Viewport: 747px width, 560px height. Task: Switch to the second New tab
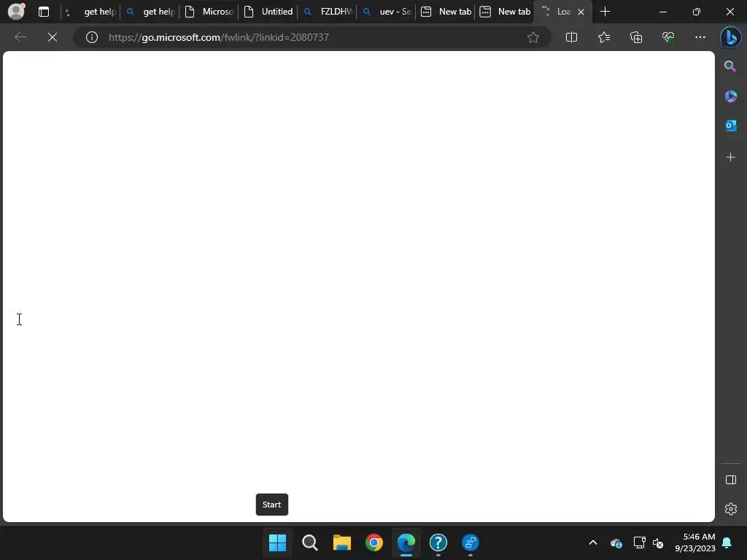pyautogui.click(x=504, y=12)
